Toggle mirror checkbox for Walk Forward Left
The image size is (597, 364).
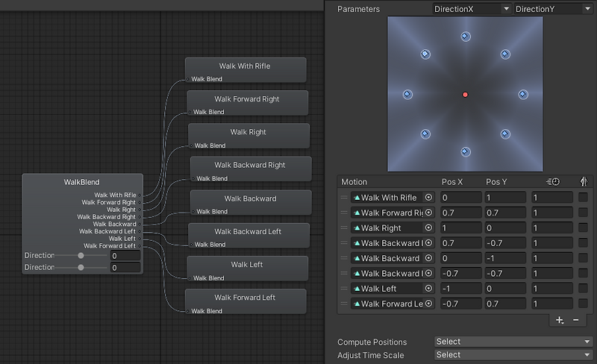583,304
